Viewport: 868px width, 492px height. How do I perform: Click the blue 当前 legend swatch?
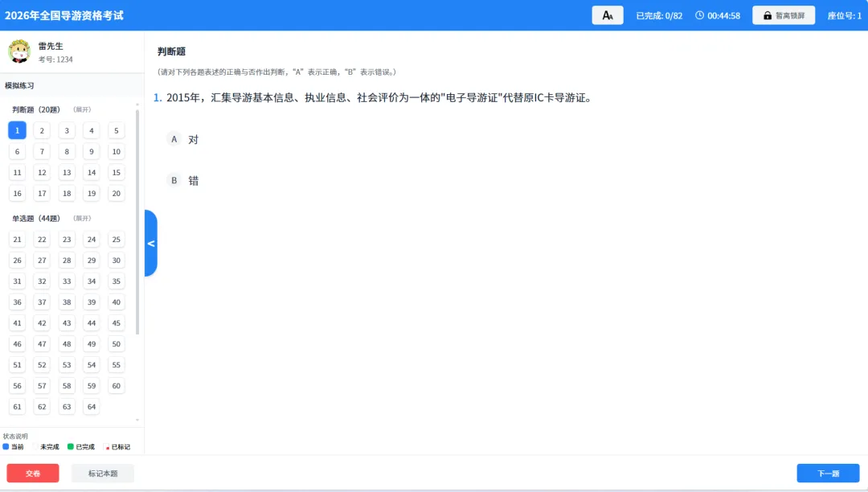[6, 446]
